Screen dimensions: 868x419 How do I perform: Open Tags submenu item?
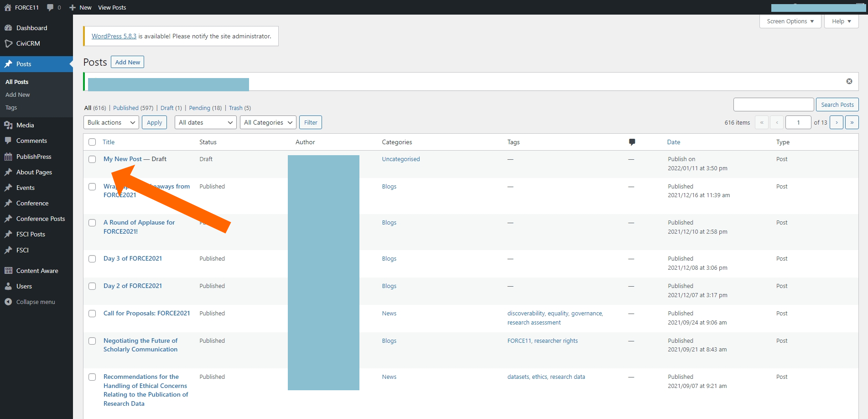[x=11, y=108]
